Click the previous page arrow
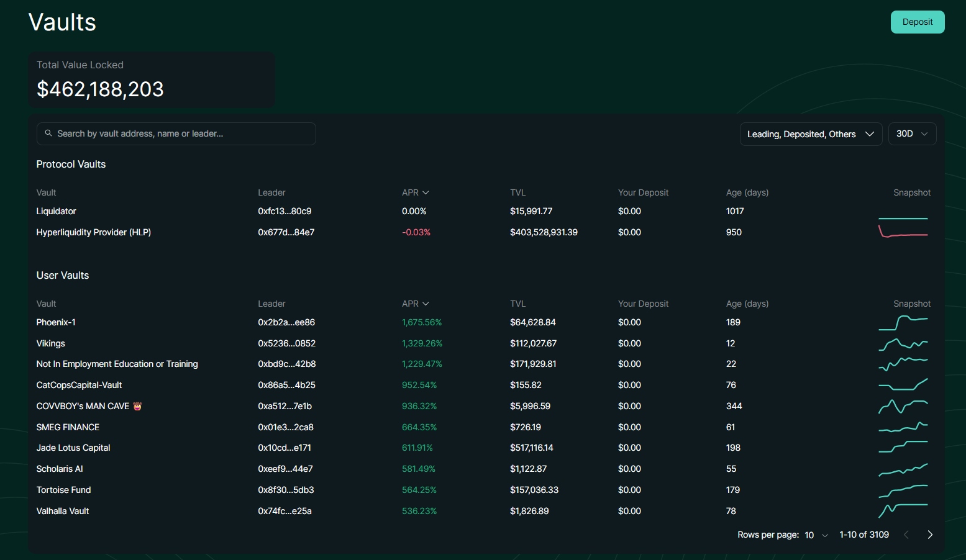This screenshot has width=966, height=560. tap(906, 534)
